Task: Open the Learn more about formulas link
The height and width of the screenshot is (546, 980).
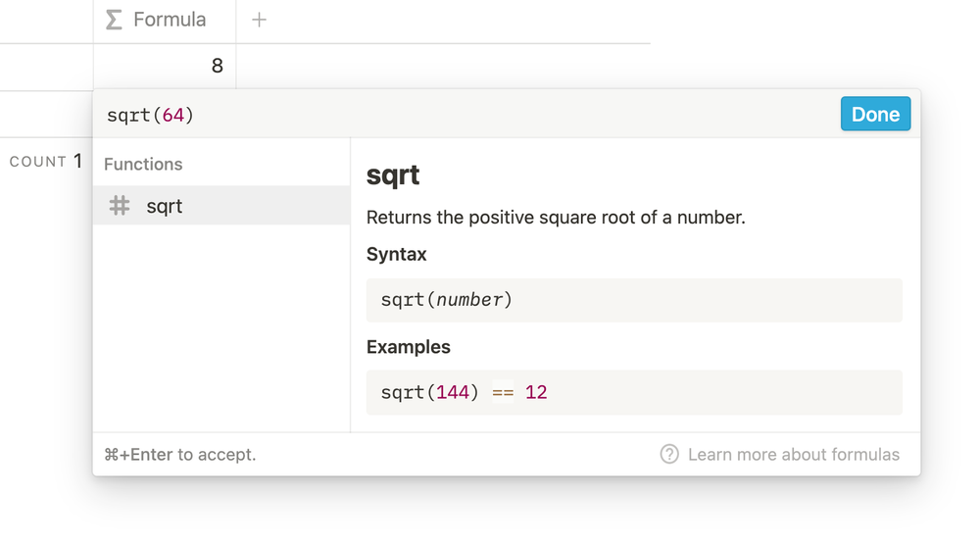Action: [793, 455]
